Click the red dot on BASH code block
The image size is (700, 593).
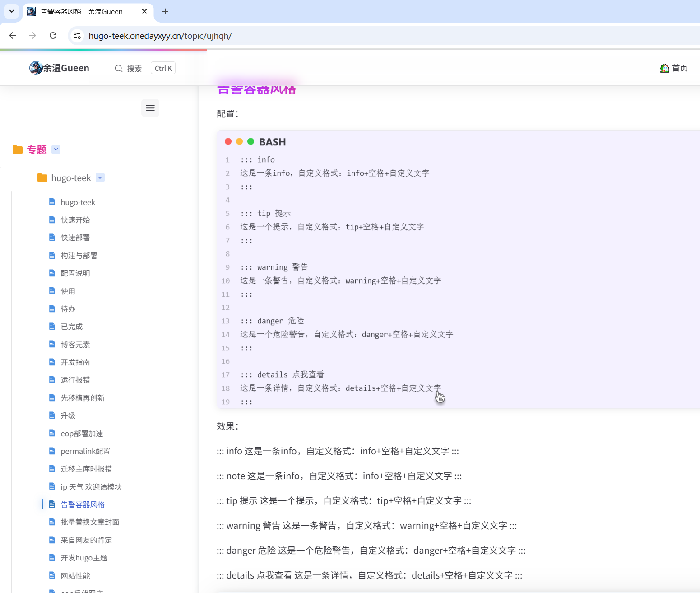(228, 142)
